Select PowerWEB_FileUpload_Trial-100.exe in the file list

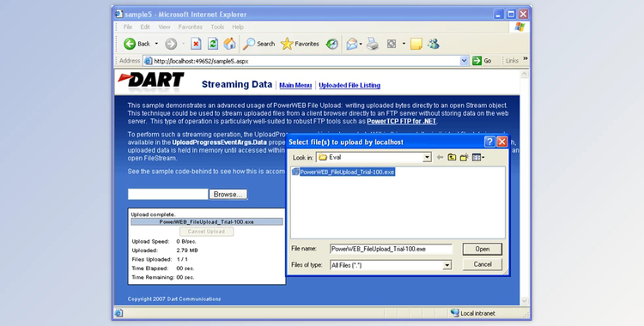(x=343, y=172)
